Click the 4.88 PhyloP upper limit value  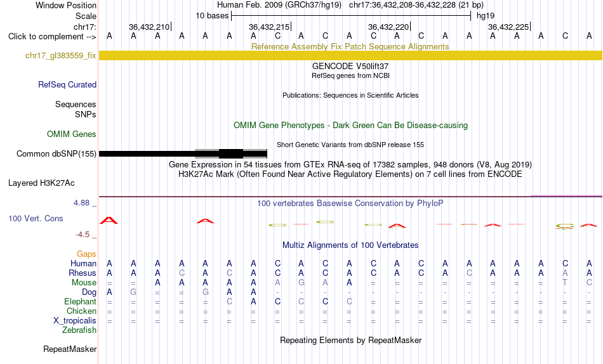click(81, 203)
